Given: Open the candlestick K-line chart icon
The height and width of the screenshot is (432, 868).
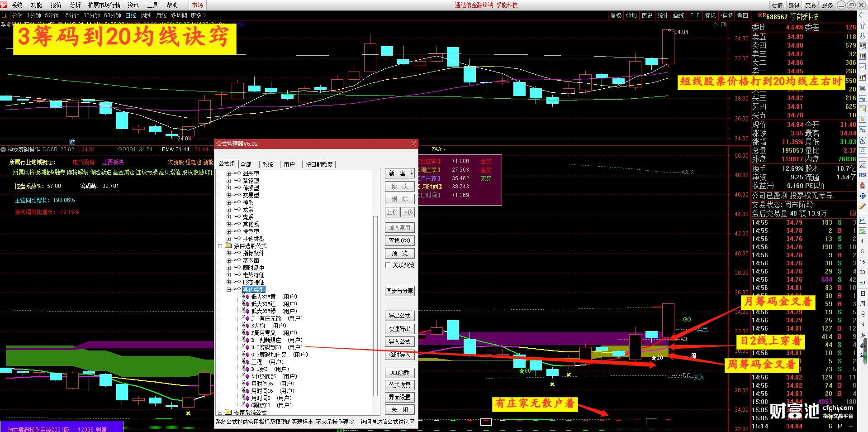Looking at the screenshot, I should pos(863,77).
